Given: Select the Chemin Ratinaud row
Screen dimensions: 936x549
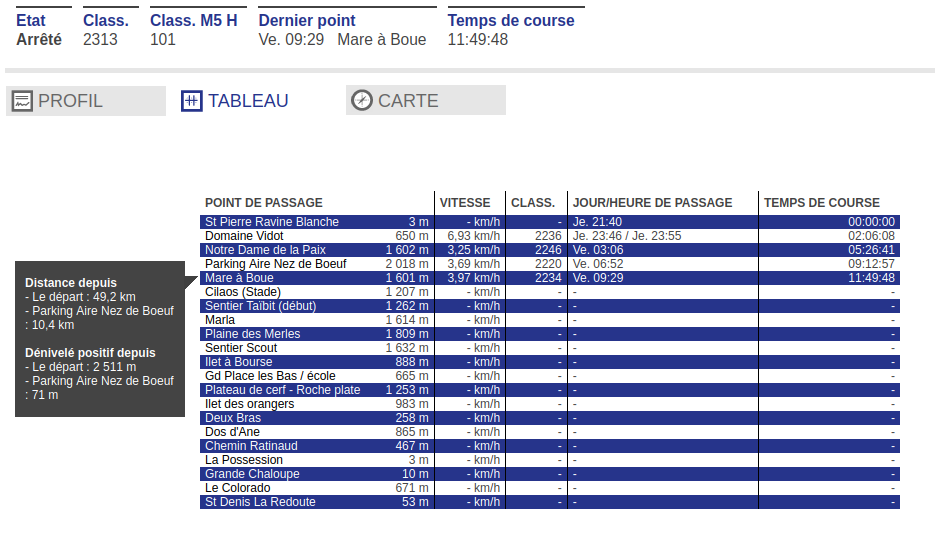Looking at the screenshot, I should [x=550, y=446].
